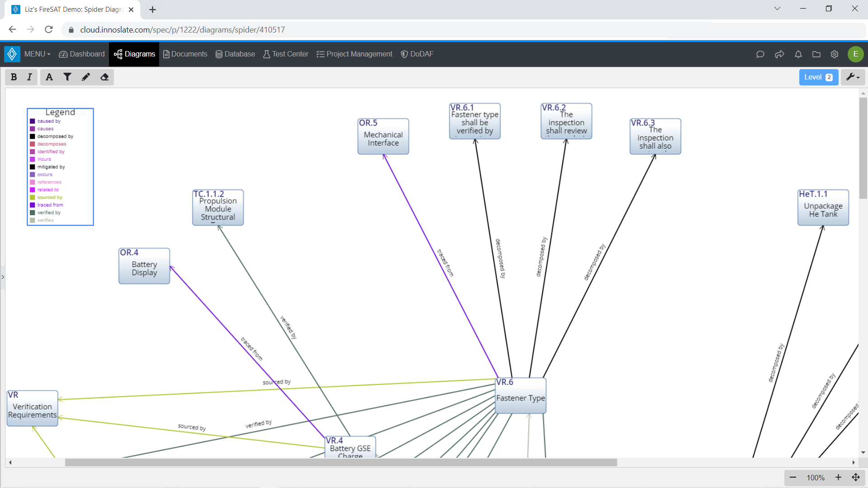Click the zoom-in plus control
Image resolution: width=868 pixels, height=488 pixels.
tap(839, 478)
